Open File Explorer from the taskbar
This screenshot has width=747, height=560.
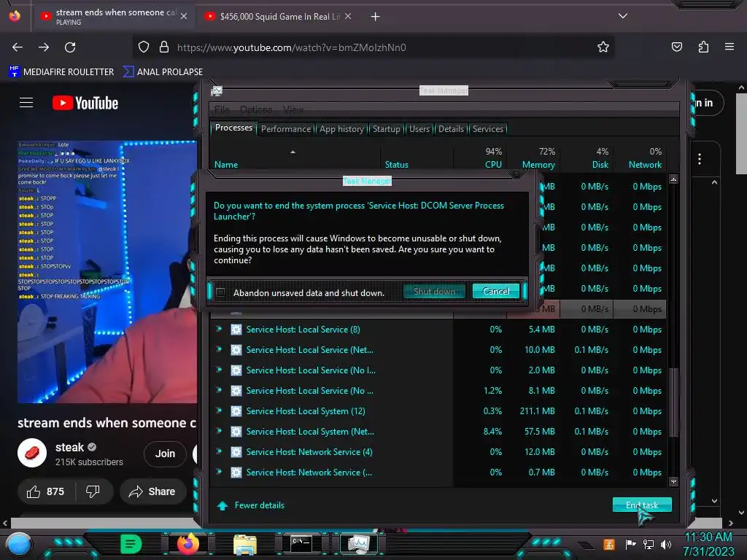click(x=245, y=544)
